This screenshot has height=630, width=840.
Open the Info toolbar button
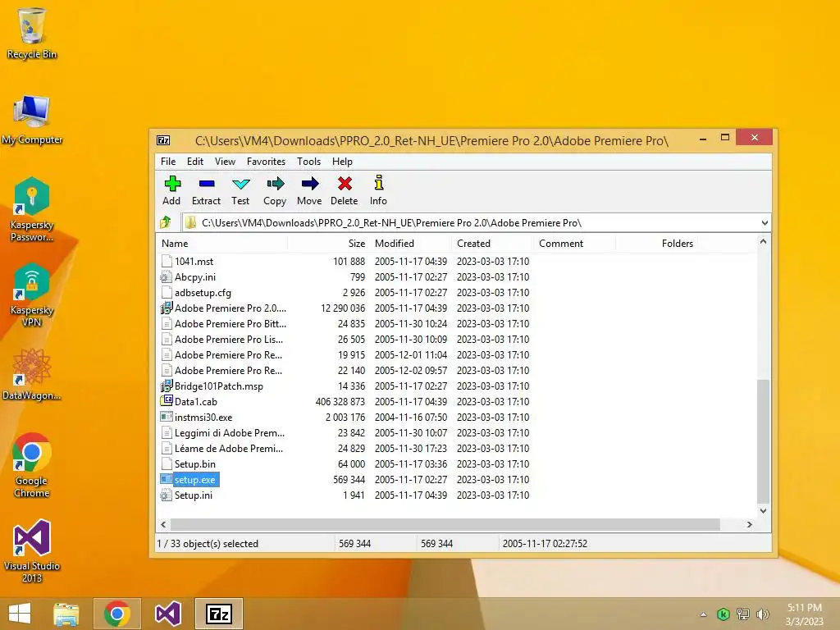tap(378, 190)
